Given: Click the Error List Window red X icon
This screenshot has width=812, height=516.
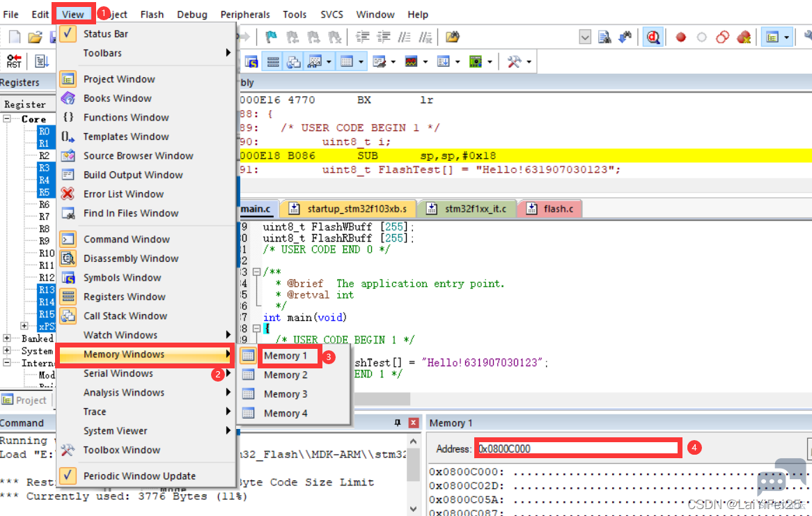Looking at the screenshot, I should pyautogui.click(x=68, y=194).
